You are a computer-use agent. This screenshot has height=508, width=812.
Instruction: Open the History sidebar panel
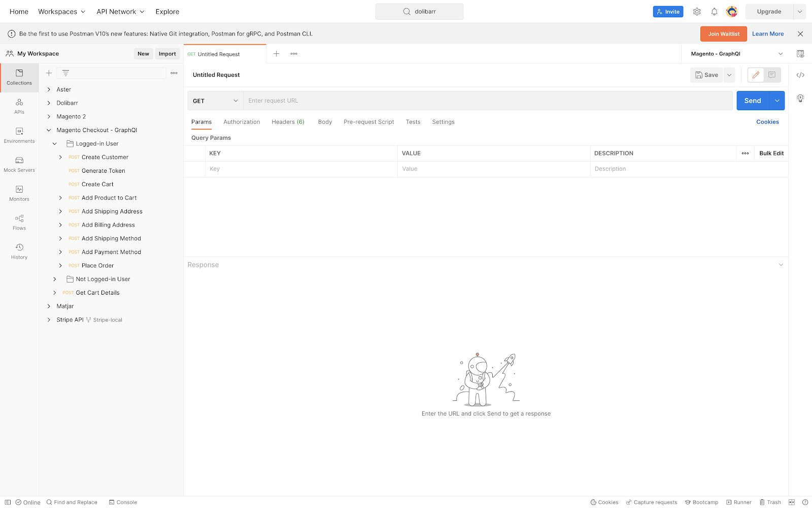[19, 251]
